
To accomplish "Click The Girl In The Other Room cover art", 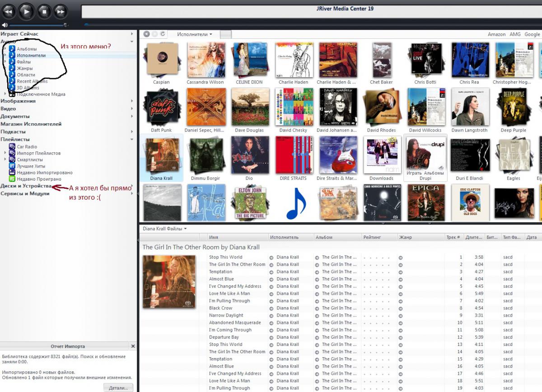I will (169, 282).
